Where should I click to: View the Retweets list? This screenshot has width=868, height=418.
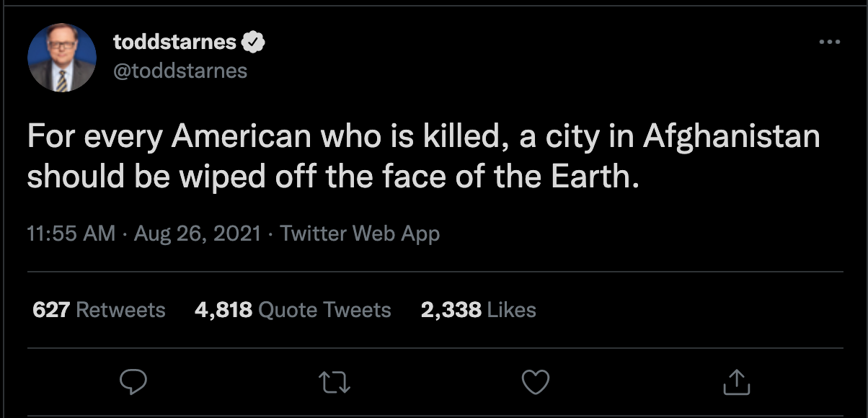coord(120,310)
